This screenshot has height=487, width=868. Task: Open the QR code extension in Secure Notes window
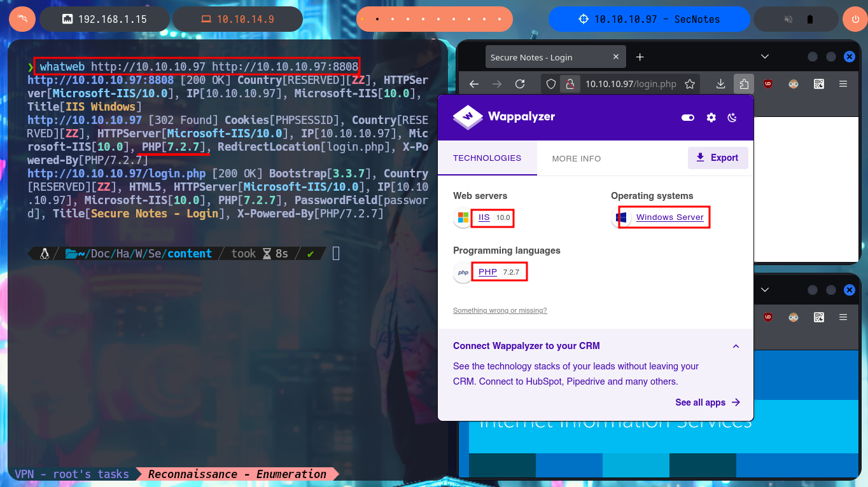818,84
